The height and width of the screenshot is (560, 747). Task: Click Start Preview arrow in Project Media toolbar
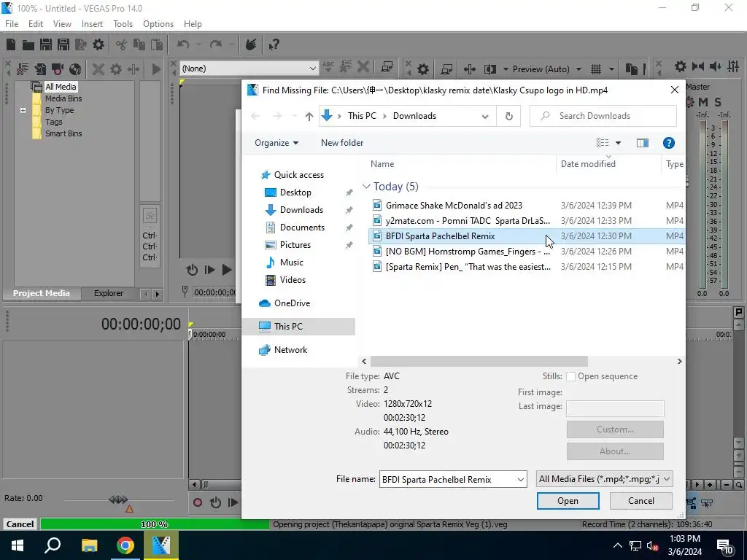156,69
